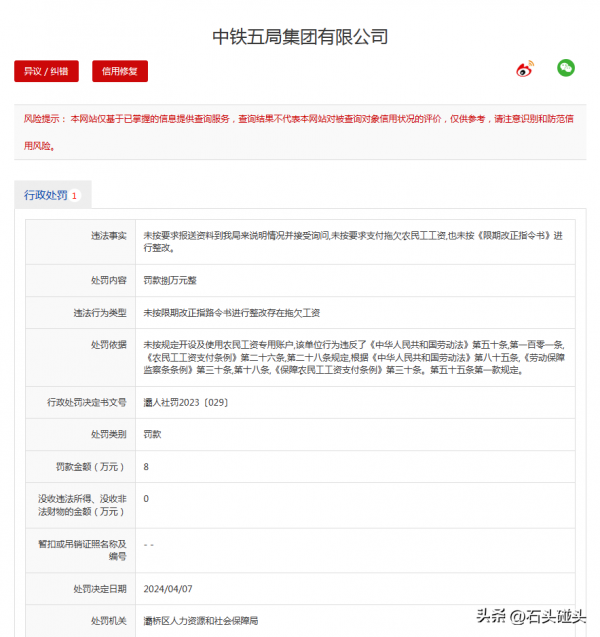Click the red badge count on 行政处罚 tab
Screen dimensions: 600x637
74,196
